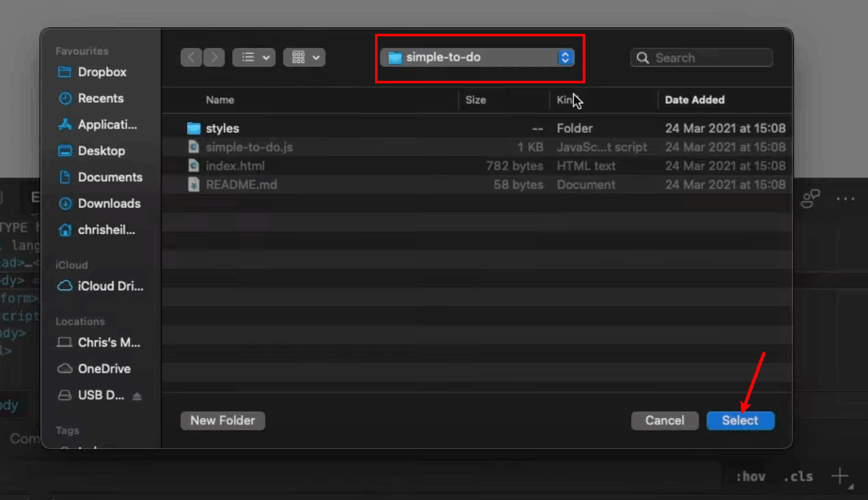868x500 pixels.
Task: Switch to icon grid view mode
Action: pos(299,57)
